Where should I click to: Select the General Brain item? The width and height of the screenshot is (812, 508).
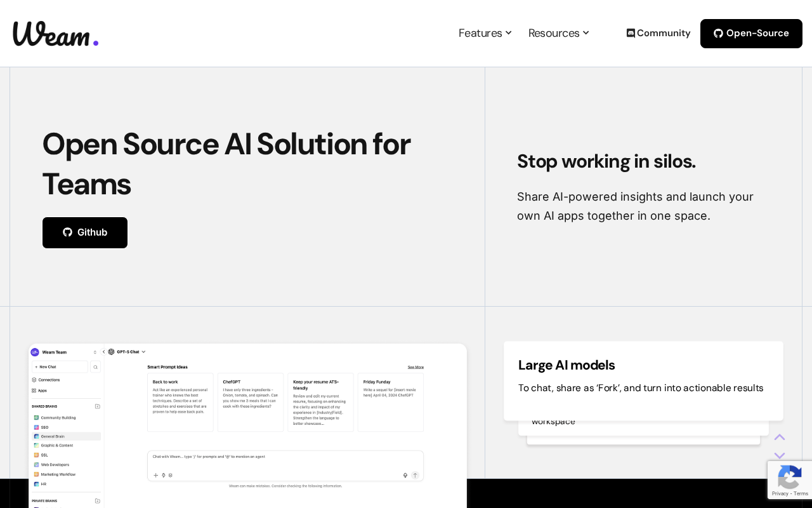click(x=66, y=436)
